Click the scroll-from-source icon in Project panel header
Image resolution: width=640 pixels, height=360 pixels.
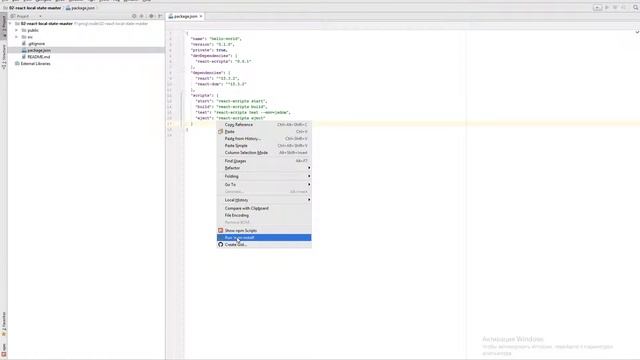point(134,16)
